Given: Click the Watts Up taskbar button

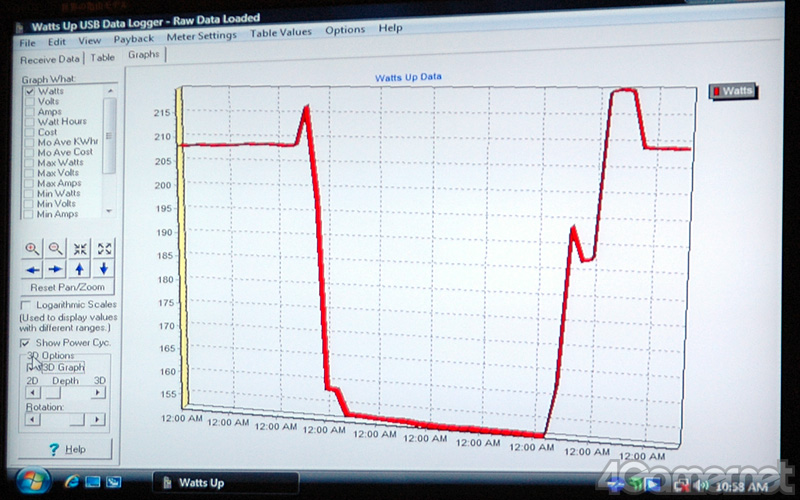Looking at the screenshot, I should [x=226, y=483].
